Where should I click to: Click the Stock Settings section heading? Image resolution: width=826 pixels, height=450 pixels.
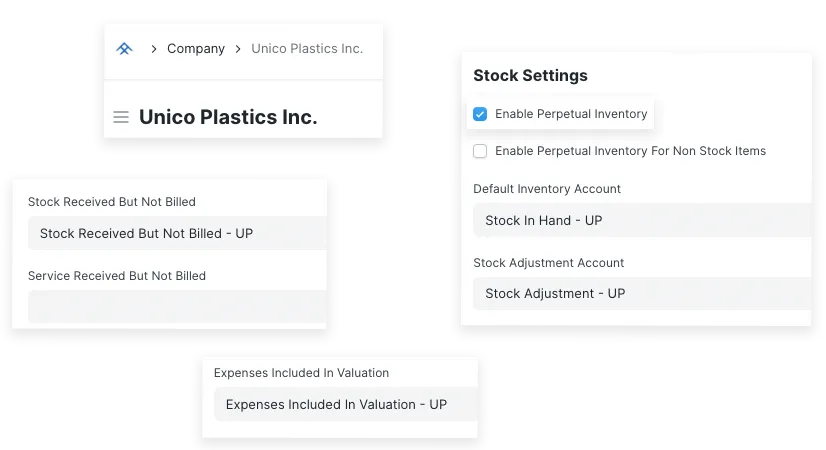click(x=530, y=76)
